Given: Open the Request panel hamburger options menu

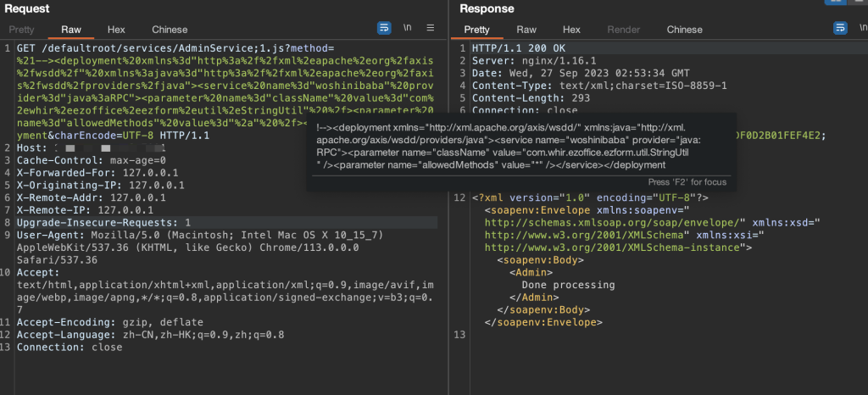Looking at the screenshot, I should [x=430, y=28].
